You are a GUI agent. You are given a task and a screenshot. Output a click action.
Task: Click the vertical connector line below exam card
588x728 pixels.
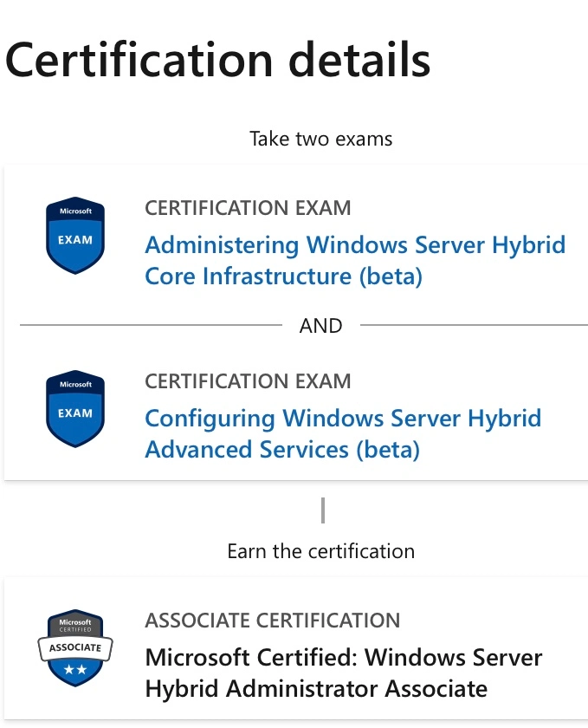[x=323, y=510]
